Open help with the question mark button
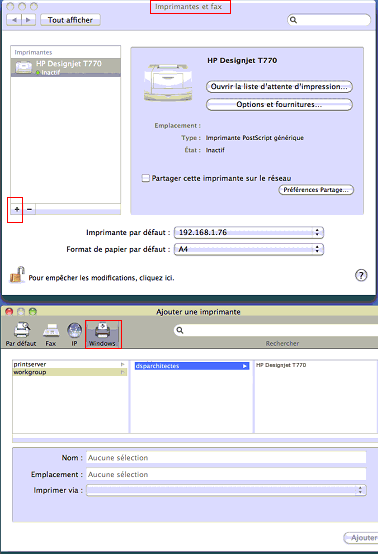Viewport: 378px width, 554px height. point(361,275)
